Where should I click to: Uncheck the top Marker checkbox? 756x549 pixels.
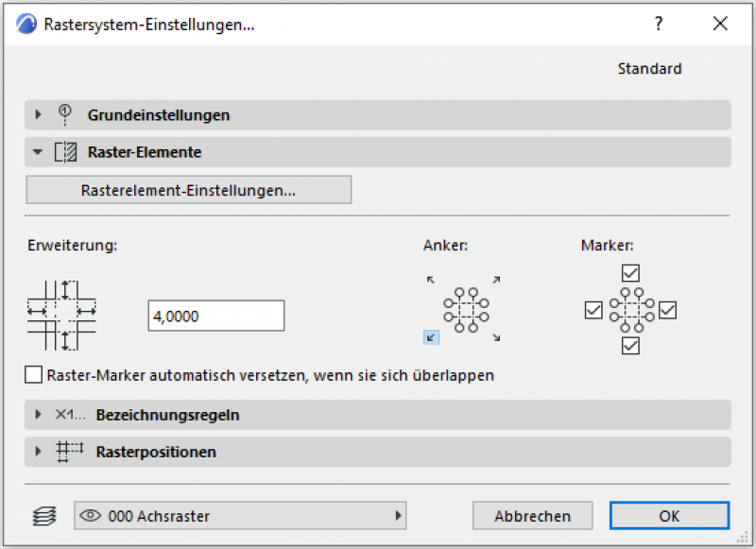pyautogui.click(x=631, y=273)
